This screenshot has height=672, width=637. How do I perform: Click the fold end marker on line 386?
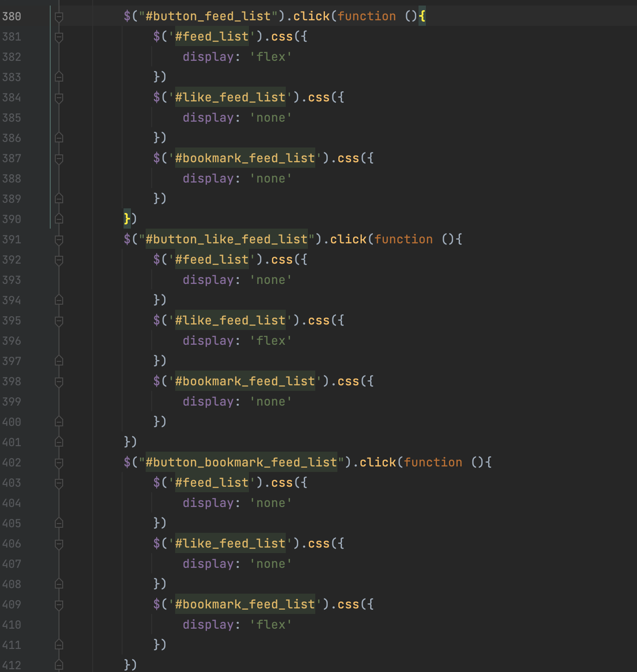(59, 138)
